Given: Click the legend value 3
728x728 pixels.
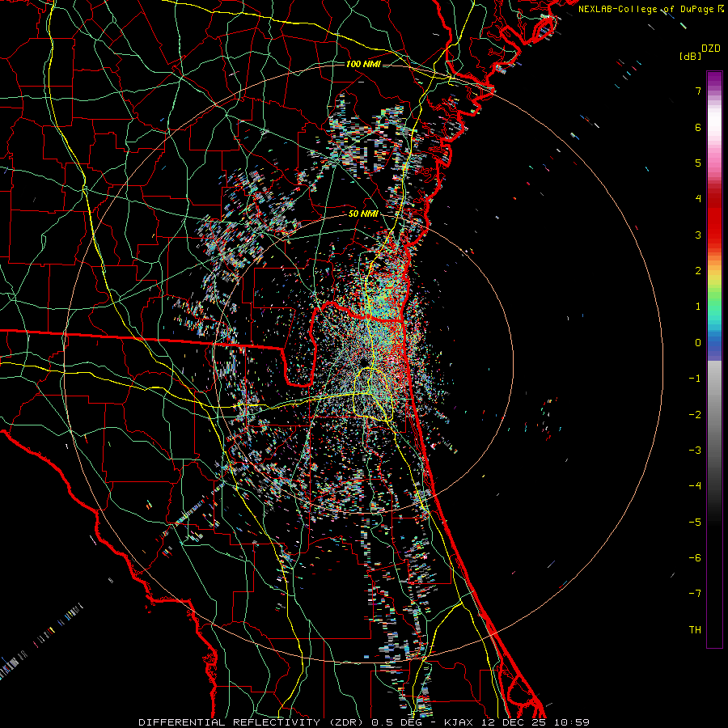Looking at the screenshot, I should pos(698,235).
